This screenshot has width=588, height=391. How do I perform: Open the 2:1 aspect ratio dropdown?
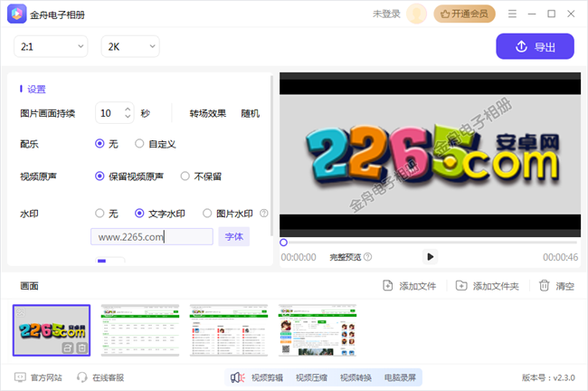coord(50,46)
